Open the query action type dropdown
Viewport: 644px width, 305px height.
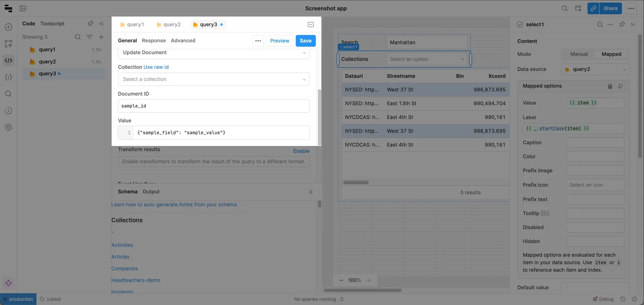coord(214,53)
